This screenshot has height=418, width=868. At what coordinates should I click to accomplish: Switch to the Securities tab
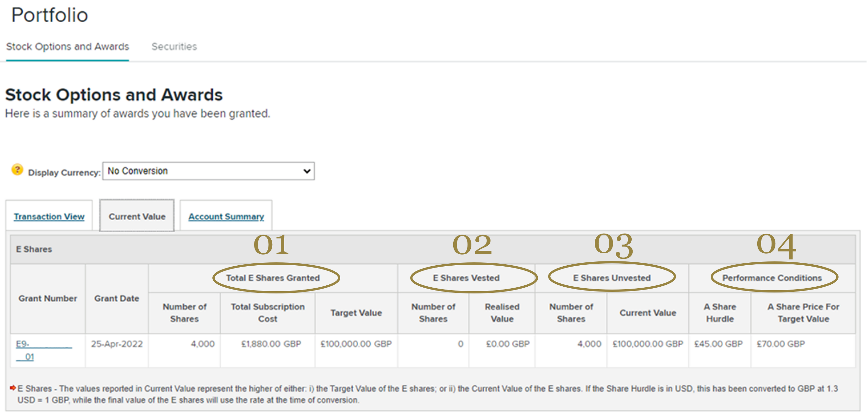click(174, 47)
